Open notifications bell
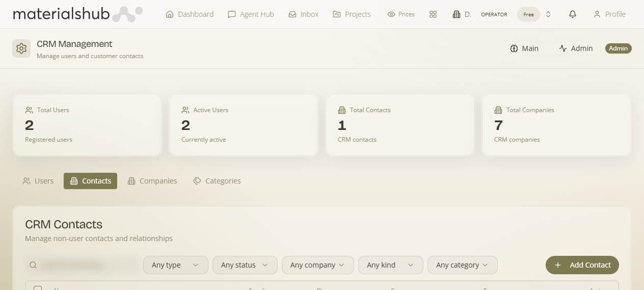 point(573,14)
